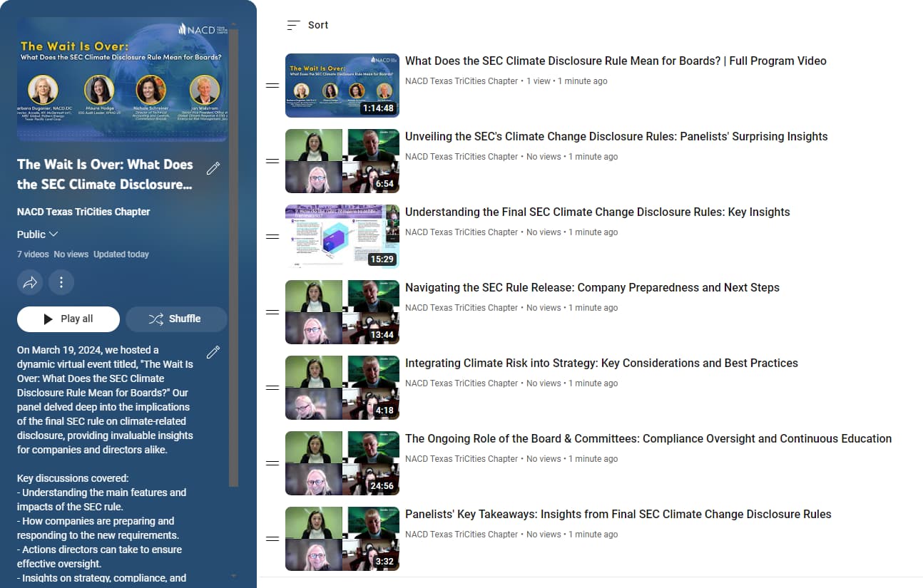Grab reorder handle for Understanding the Final SEC video
Screen dimensions: 923x588
(272, 237)
